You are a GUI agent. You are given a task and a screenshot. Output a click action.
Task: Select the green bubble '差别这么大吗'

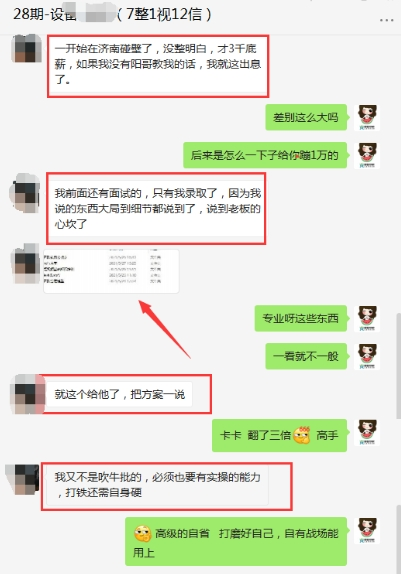pyautogui.click(x=306, y=117)
